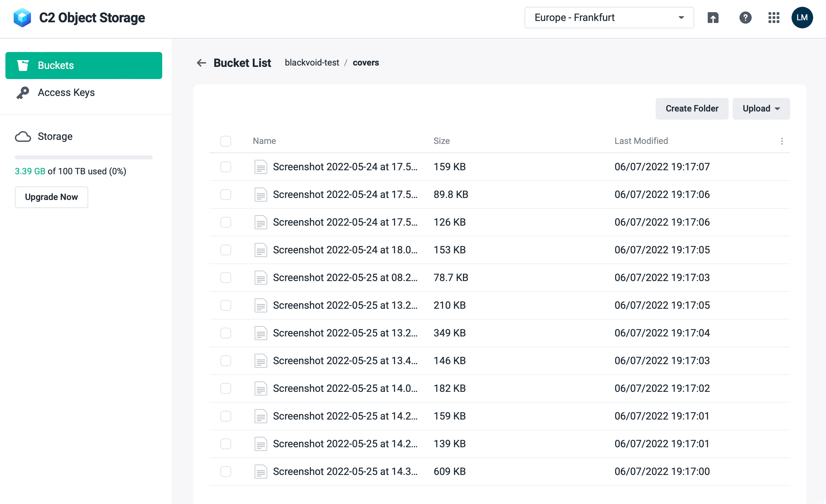Viewport: 826px width, 504px height.
Task: Check the box for the 126 KB file
Action: (226, 222)
